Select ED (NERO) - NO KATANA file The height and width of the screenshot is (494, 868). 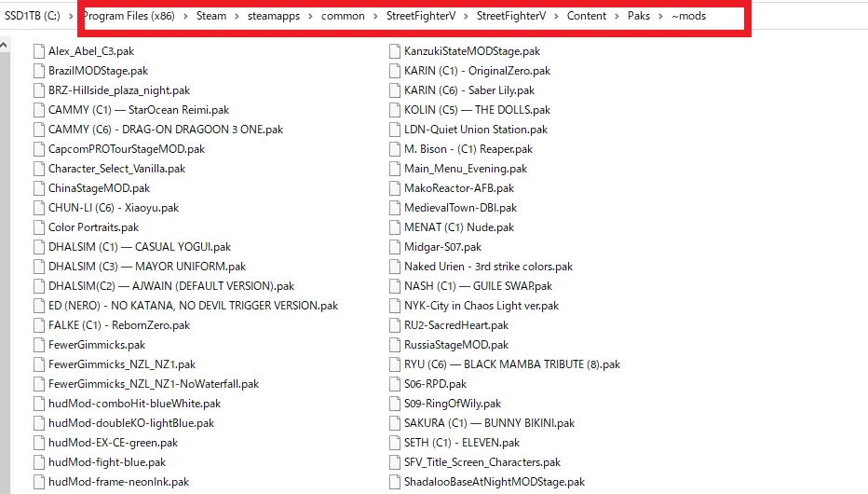pyautogui.click(x=185, y=306)
